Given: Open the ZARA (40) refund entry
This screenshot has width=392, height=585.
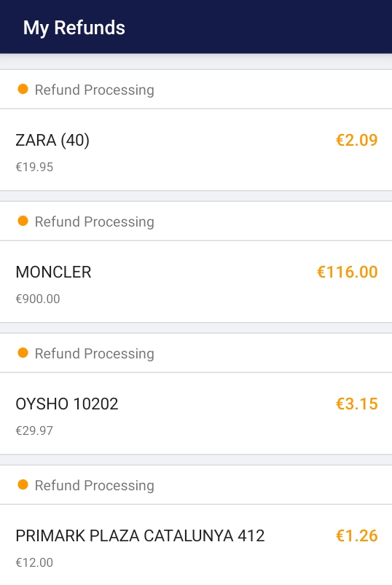Looking at the screenshot, I should [196, 150].
